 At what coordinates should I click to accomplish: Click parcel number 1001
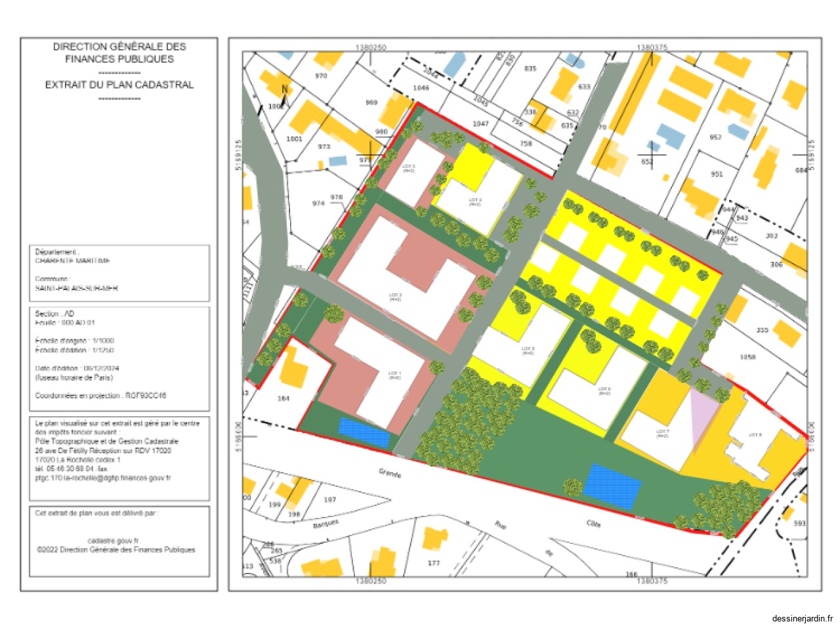point(294,138)
